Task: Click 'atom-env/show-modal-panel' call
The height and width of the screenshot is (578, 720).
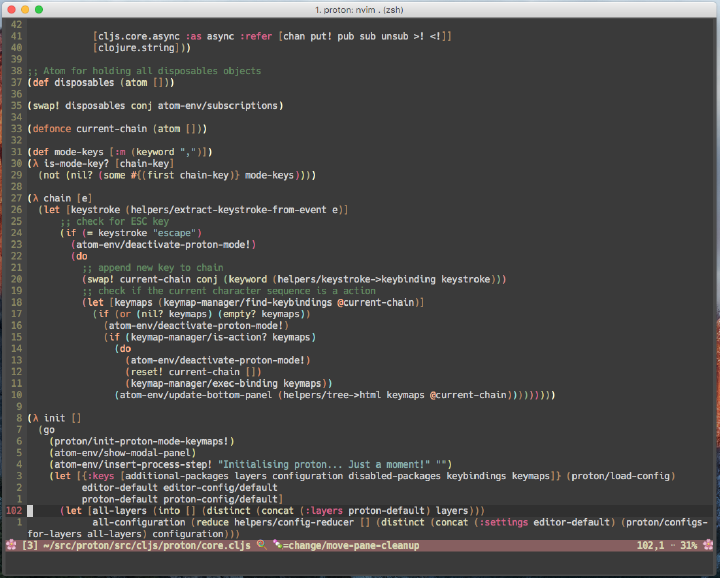Action: coord(123,453)
